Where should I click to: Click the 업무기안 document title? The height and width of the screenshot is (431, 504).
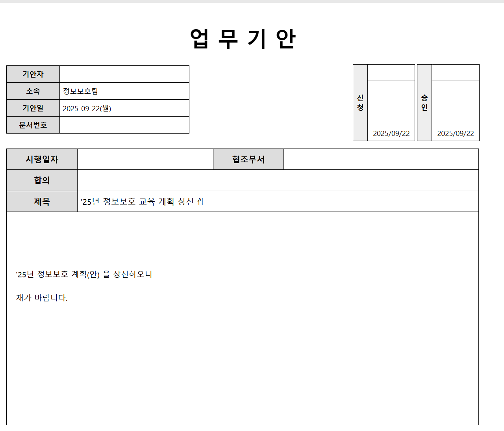(x=243, y=39)
